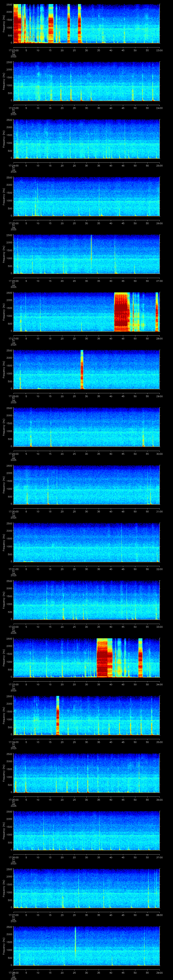173x980 pixels.
Task: Open the spectrogram panel starting at 17:24:00
Action: pyautogui.click(x=86, y=139)
